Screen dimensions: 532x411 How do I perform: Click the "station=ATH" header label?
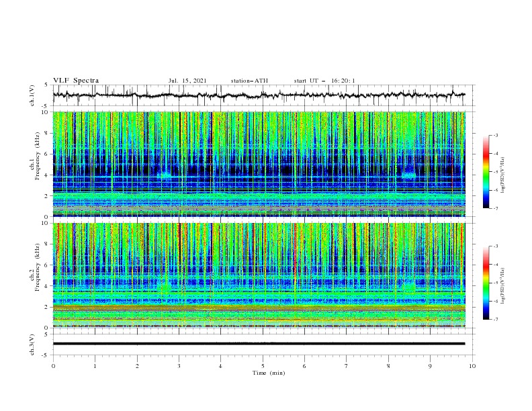point(249,81)
